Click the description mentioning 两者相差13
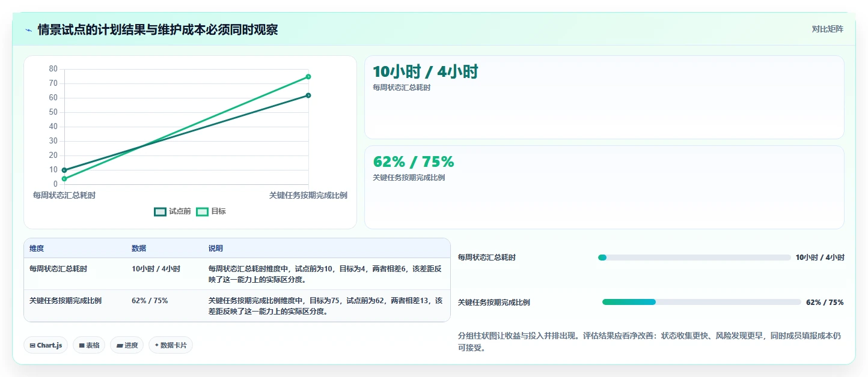Image resolution: width=868 pixels, height=377 pixels. pyautogui.click(x=325, y=306)
